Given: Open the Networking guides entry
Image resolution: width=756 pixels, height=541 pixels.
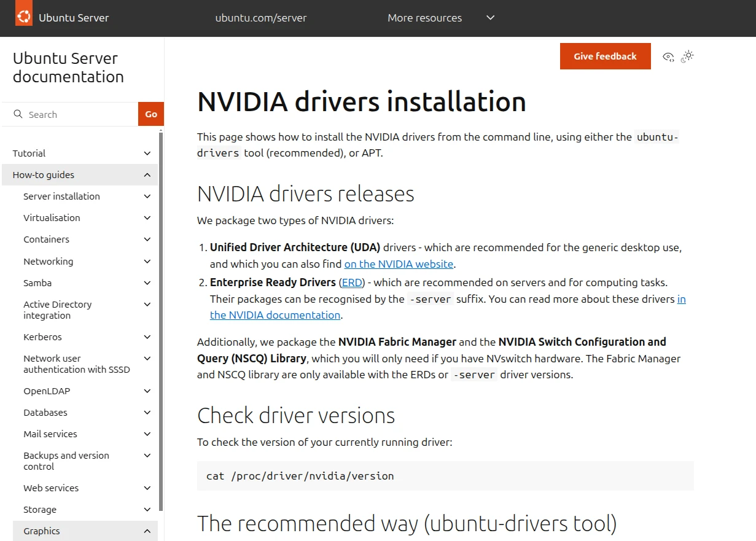Looking at the screenshot, I should [x=48, y=262].
